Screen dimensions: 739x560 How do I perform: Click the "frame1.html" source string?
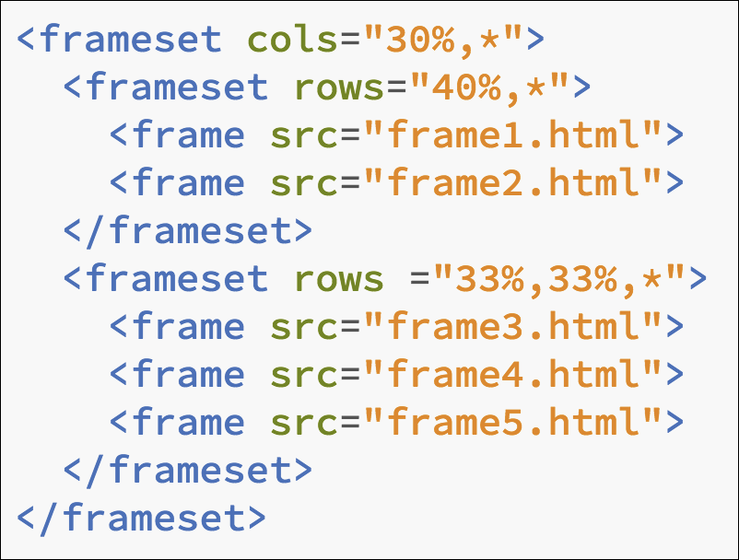513,135
